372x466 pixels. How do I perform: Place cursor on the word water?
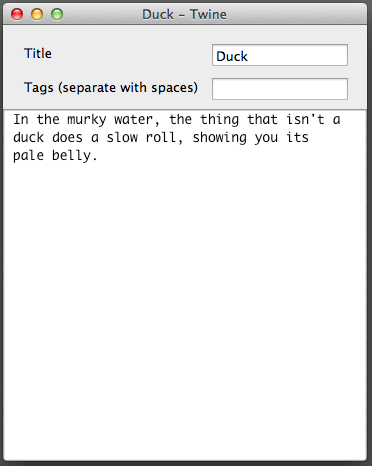pyautogui.click(x=133, y=120)
